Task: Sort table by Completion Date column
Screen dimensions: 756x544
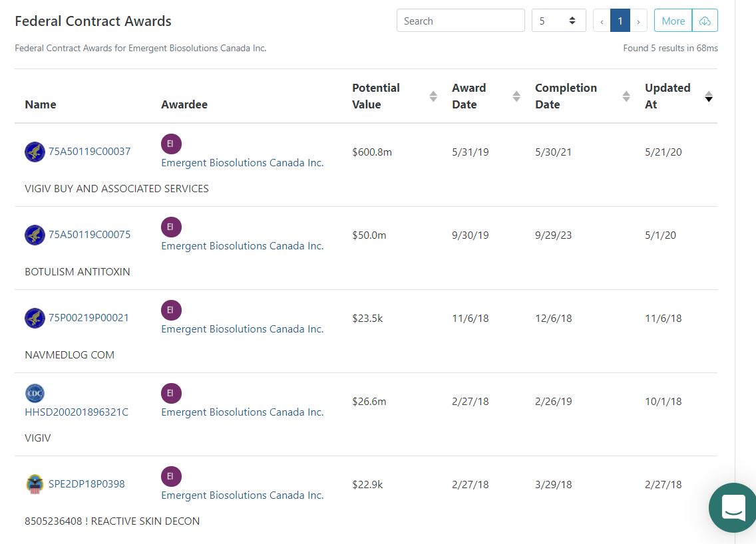Action: pos(626,96)
